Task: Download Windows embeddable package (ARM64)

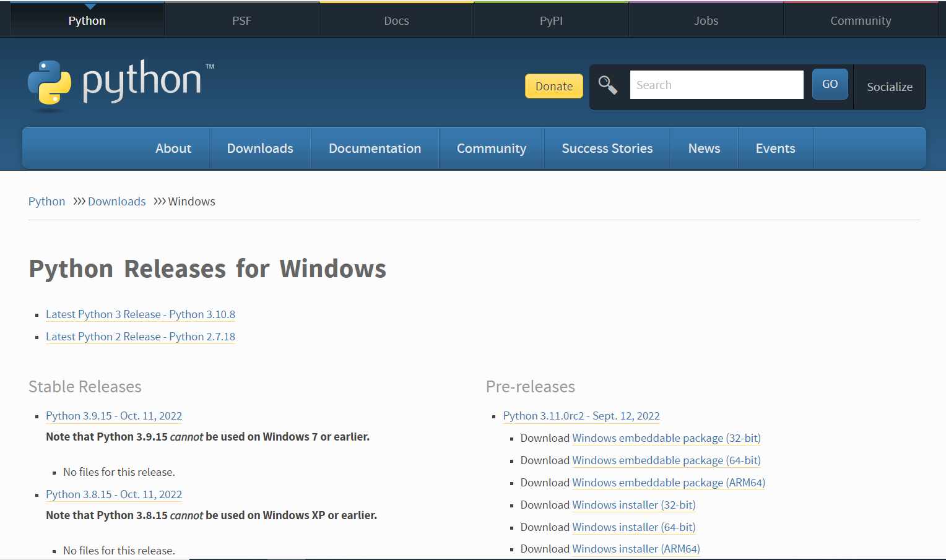Action: tap(669, 483)
